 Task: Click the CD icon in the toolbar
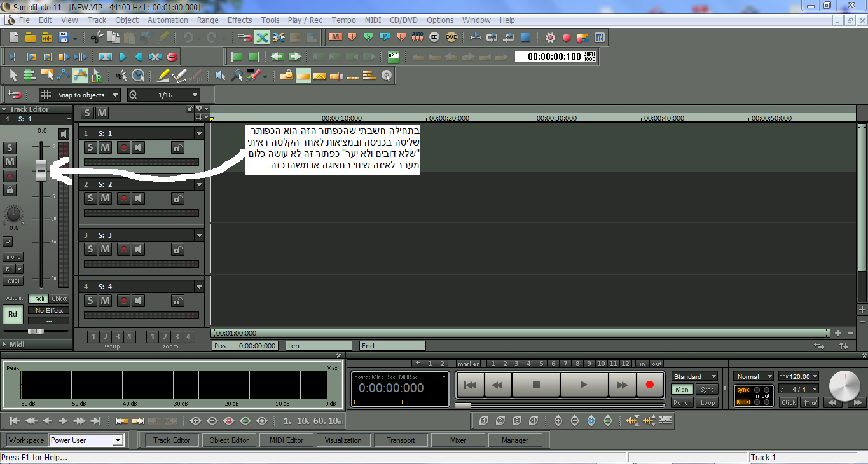click(434, 37)
